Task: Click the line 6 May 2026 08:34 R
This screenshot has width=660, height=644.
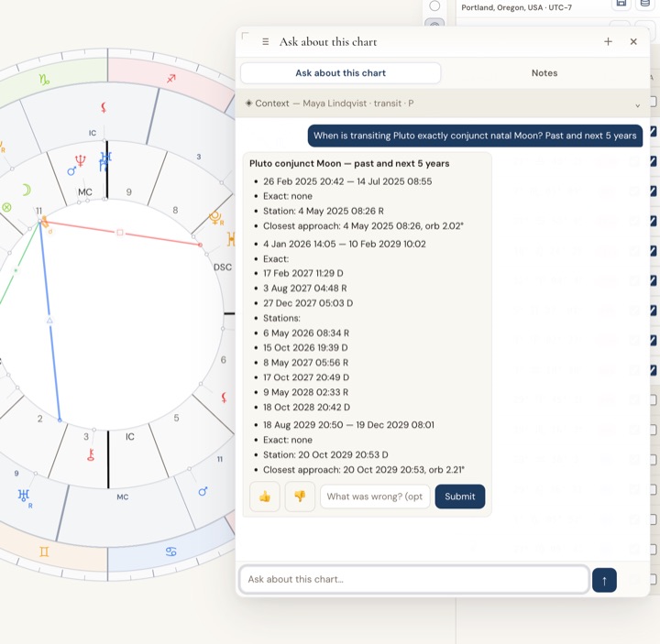Action: pos(306,333)
